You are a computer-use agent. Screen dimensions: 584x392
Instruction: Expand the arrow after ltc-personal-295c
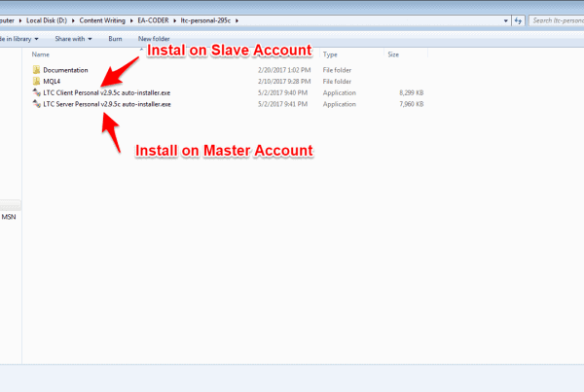(237, 20)
